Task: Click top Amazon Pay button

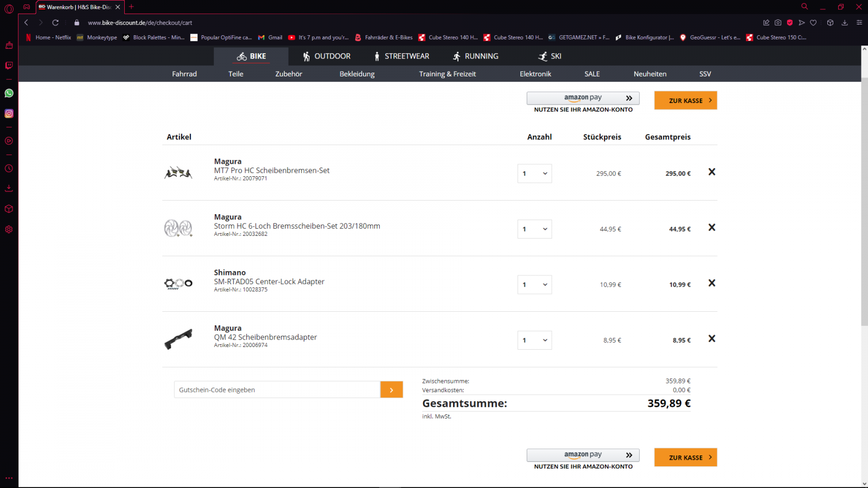Action: pyautogui.click(x=583, y=98)
